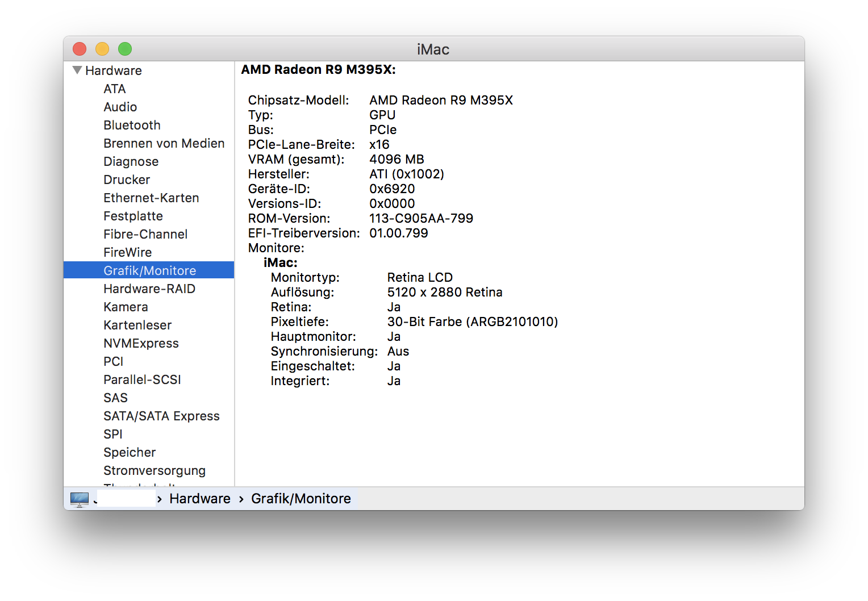868x601 pixels.
Task: Click the AMD Radeon R9 M395X heading
Action: tap(318, 69)
